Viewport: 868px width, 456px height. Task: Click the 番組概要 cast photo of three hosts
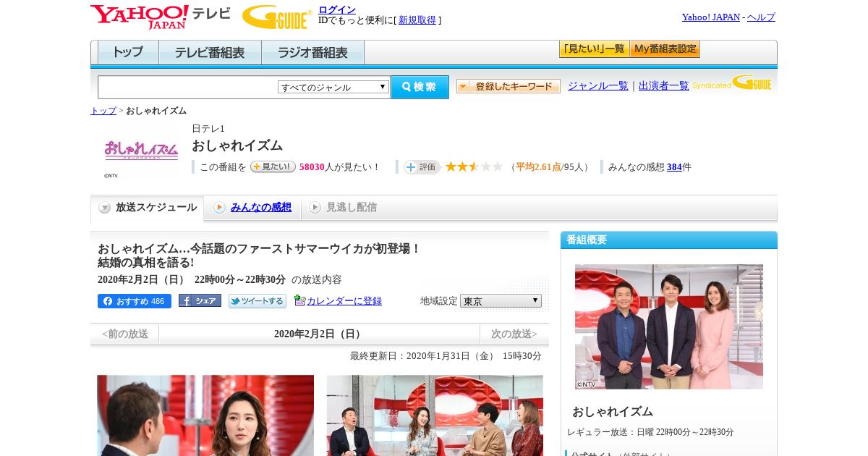click(669, 326)
